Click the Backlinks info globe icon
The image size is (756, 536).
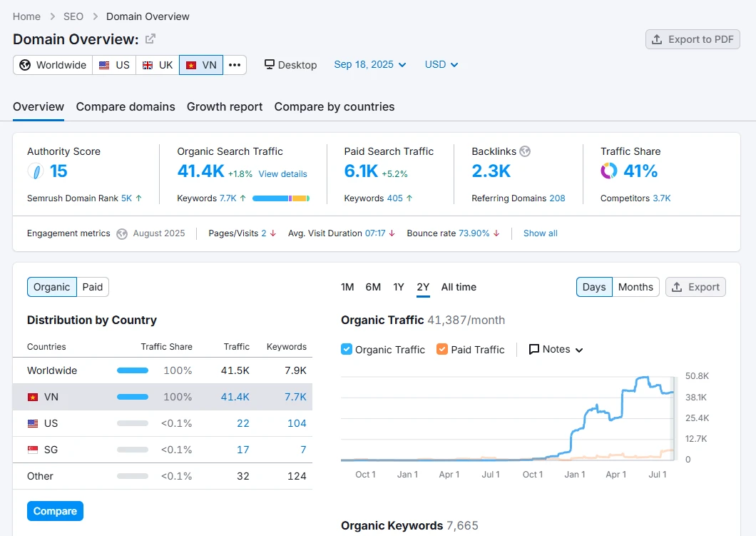pyautogui.click(x=525, y=151)
